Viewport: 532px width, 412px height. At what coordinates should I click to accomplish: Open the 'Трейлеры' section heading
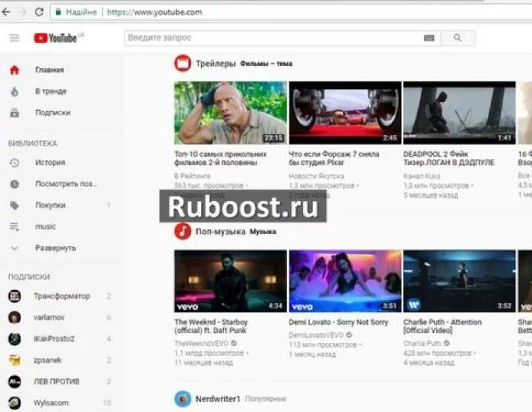point(216,64)
